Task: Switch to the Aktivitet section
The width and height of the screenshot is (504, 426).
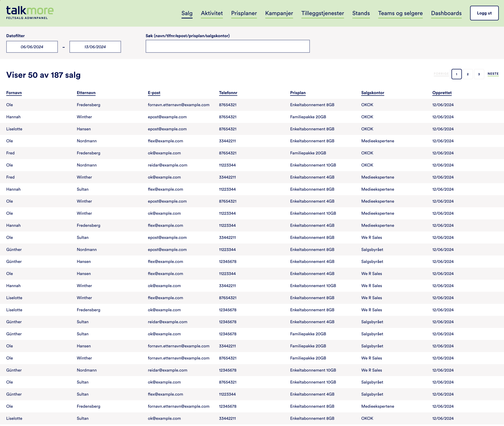Action: [212, 14]
